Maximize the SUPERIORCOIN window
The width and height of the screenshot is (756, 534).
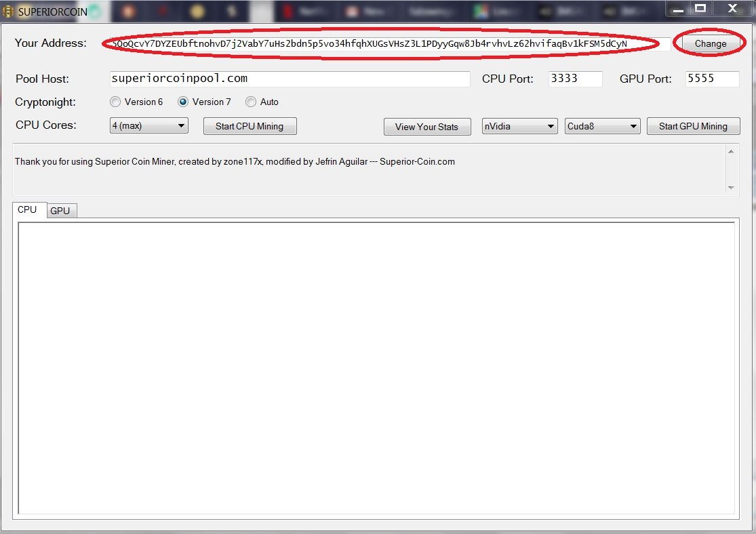[x=700, y=9]
